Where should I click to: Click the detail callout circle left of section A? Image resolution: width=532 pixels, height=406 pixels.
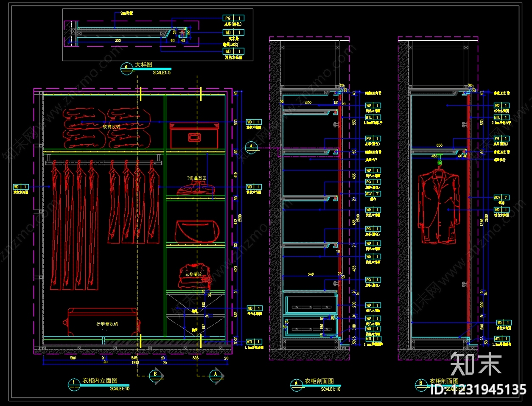(x=251, y=147)
